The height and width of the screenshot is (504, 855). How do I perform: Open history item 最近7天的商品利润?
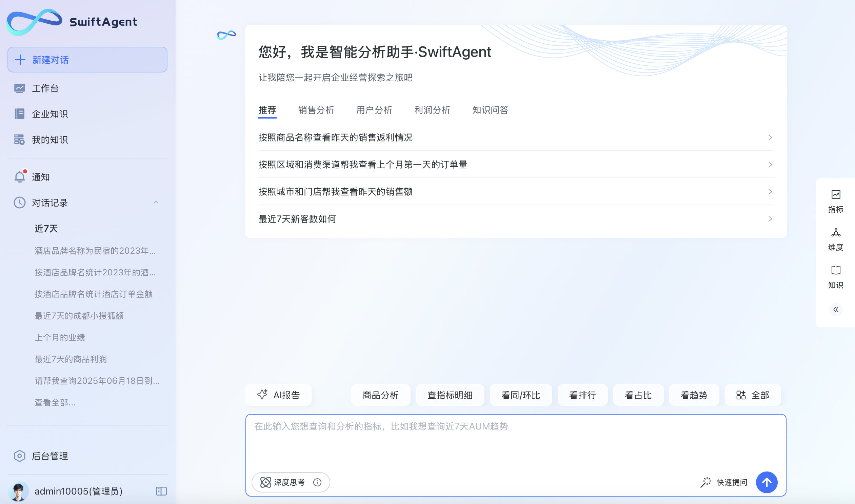click(71, 359)
